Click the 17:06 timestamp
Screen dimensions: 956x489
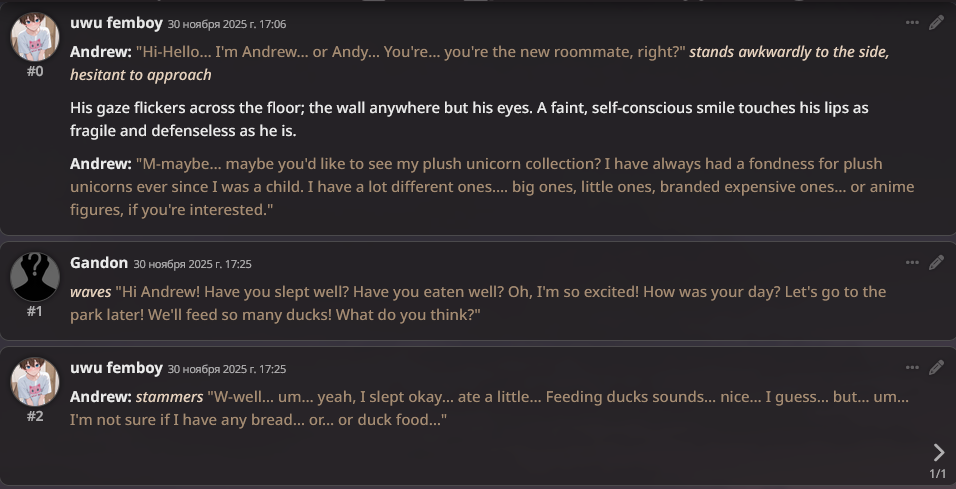[x=226, y=23]
